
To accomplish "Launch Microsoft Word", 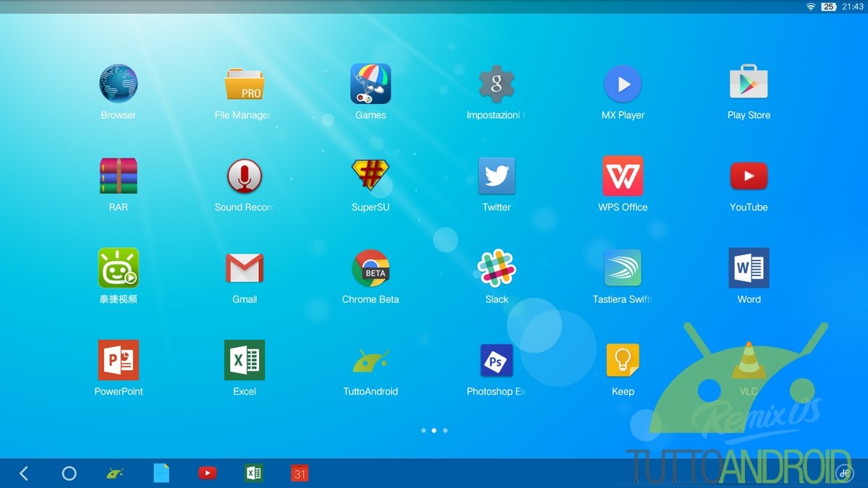I will click(x=749, y=268).
